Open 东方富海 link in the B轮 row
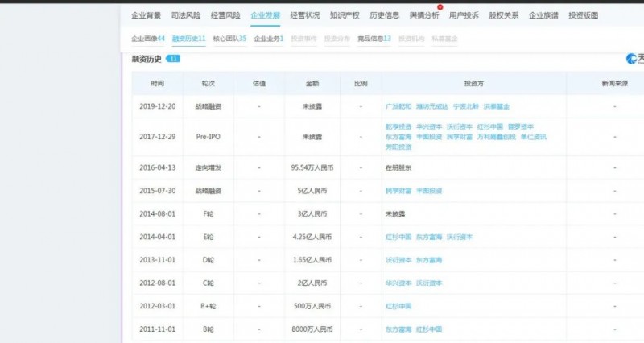This screenshot has width=644, height=343. tap(398, 329)
